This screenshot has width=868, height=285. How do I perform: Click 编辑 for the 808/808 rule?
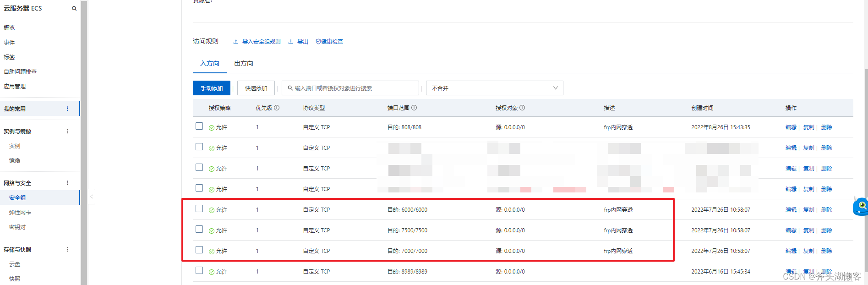tap(791, 127)
